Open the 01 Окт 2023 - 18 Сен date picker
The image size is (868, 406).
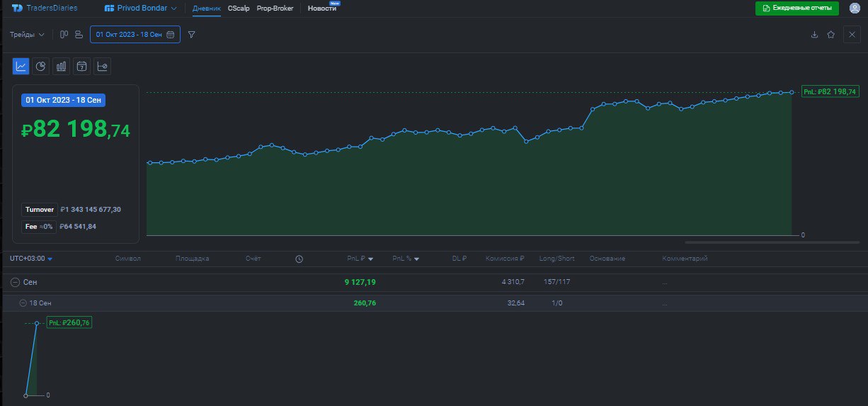pyautogui.click(x=135, y=34)
